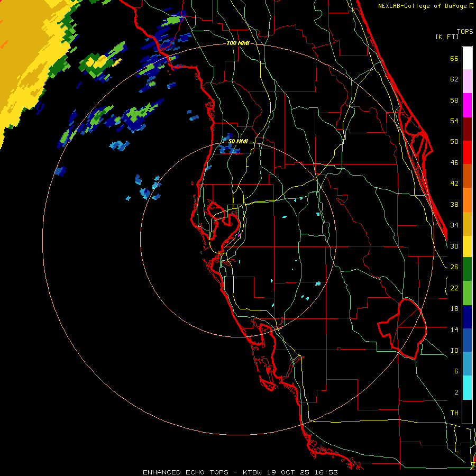Click the 18 value on the legend

tap(454, 309)
